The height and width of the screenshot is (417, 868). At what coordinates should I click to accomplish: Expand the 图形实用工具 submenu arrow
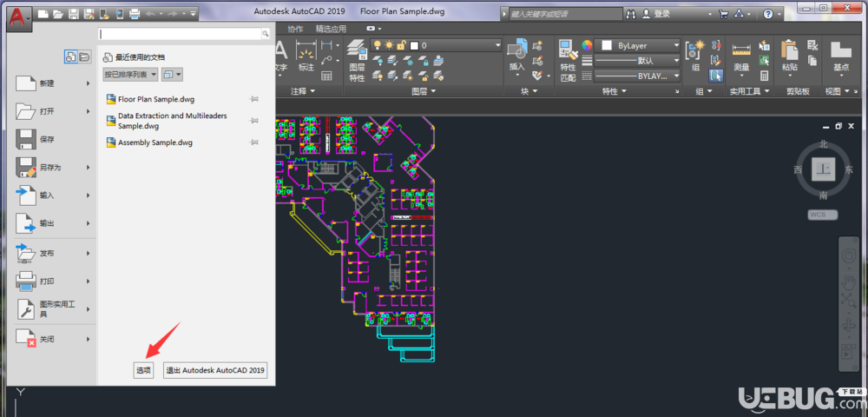tap(88, 309)
